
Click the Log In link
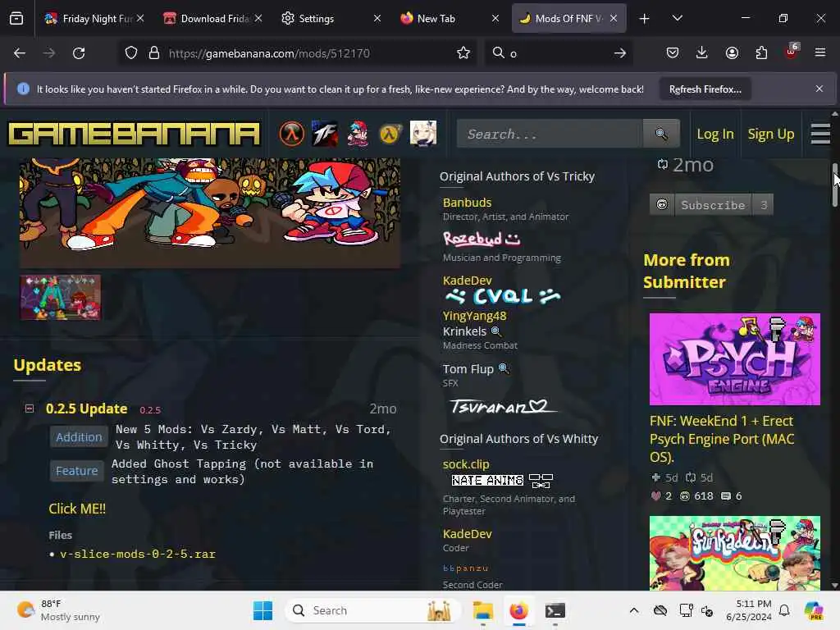coord(715,134)
